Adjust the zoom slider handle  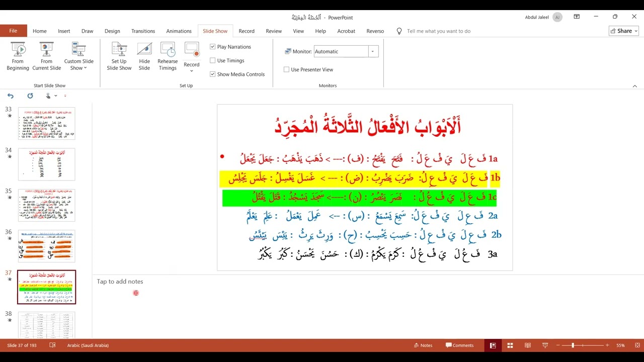coord(573,345)
